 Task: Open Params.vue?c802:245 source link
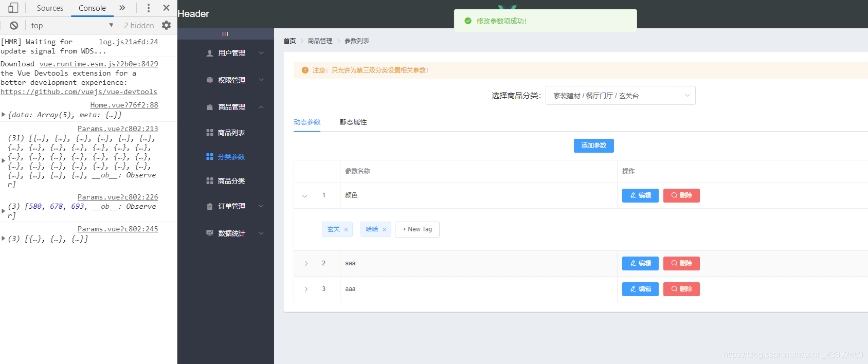(118, 229)
